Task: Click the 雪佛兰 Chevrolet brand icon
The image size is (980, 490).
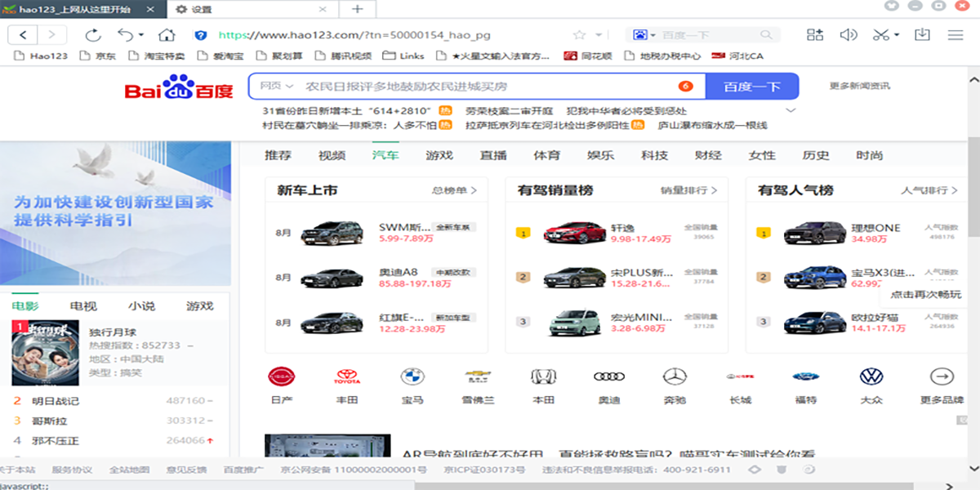Action: coord(478,376)
